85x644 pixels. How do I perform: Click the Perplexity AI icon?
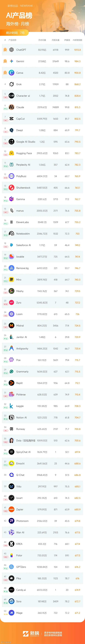(12, 165)
